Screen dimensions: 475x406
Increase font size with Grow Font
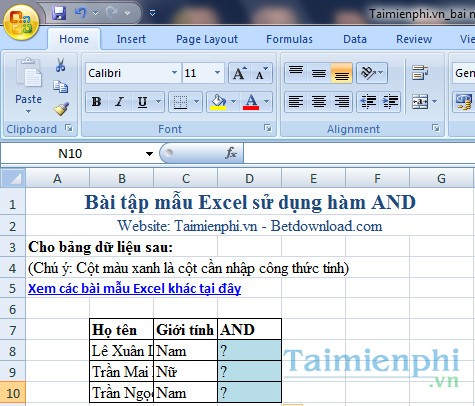point(240,73)
